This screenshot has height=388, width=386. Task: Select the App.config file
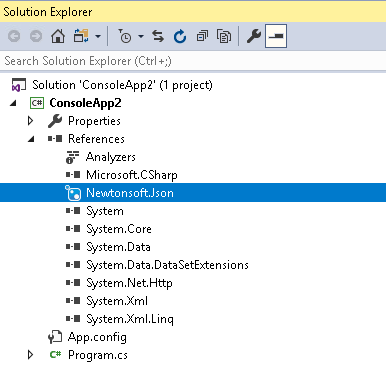coord(97,337)
